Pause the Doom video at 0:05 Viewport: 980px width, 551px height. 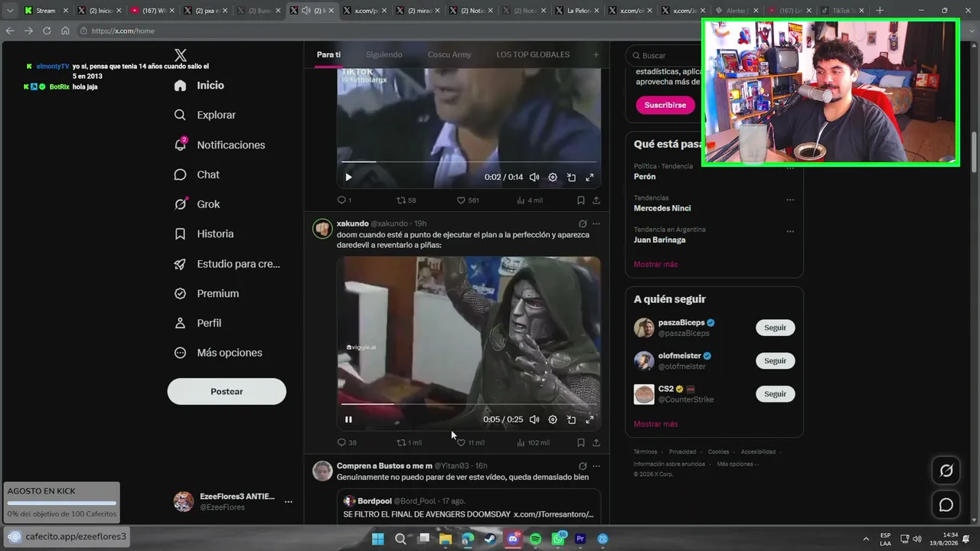tap(348, 419)
